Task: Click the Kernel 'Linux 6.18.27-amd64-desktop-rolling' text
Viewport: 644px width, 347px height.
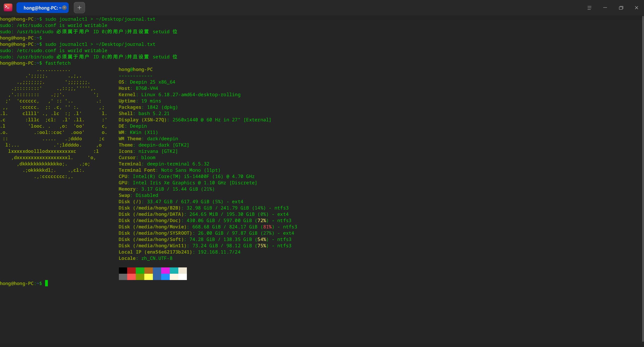Action: (x=191, y=95)
